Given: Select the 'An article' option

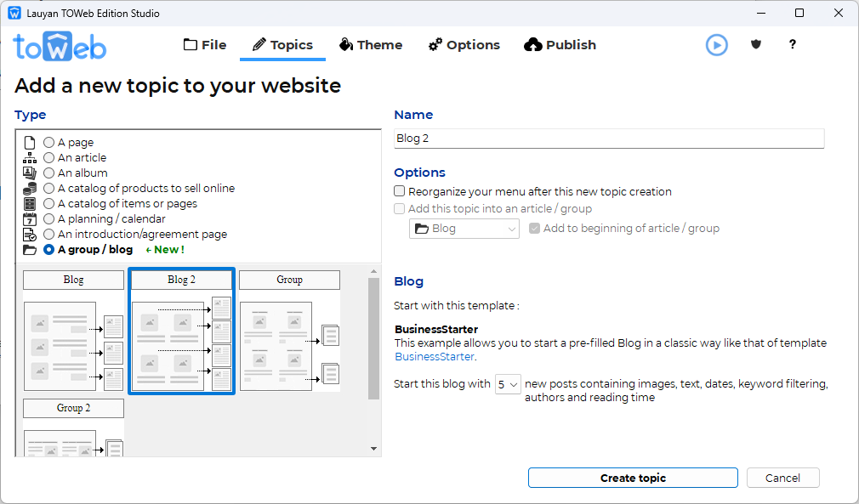Looking at the screenshot, I should click(x=48, y=157).
